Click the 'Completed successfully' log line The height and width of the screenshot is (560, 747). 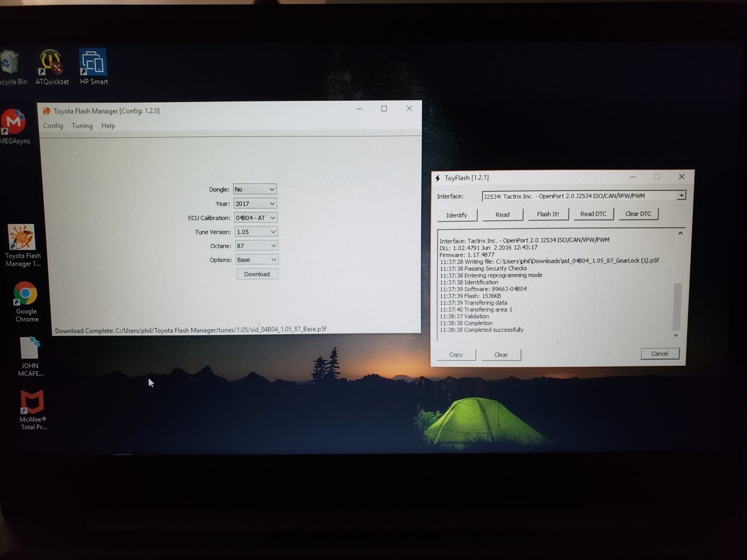[482, 330]
